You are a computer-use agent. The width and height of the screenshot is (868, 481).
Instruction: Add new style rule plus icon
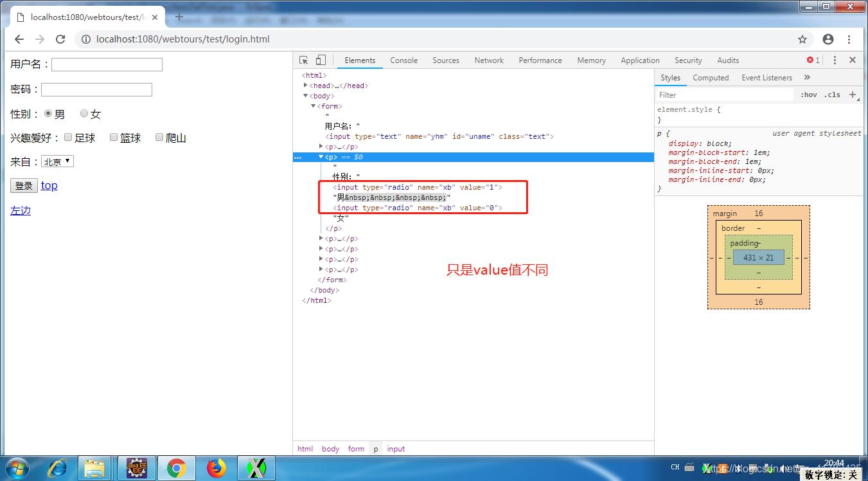[x=853, y=95]
